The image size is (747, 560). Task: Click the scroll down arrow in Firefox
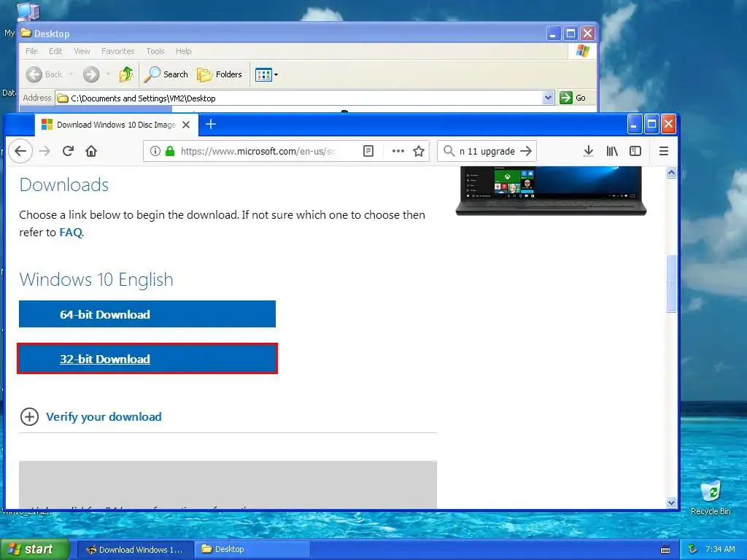[671, 502]
